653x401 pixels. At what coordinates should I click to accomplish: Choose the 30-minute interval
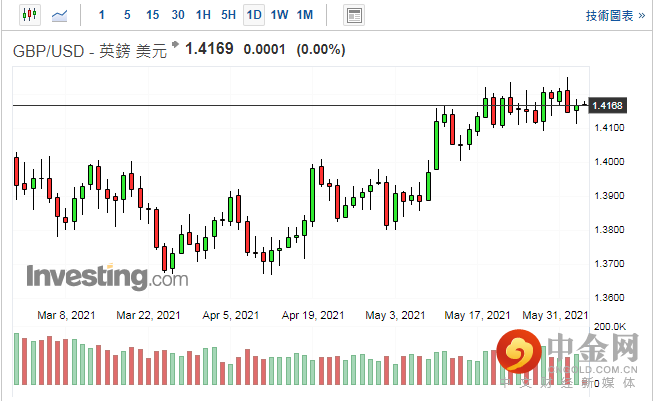178,15
